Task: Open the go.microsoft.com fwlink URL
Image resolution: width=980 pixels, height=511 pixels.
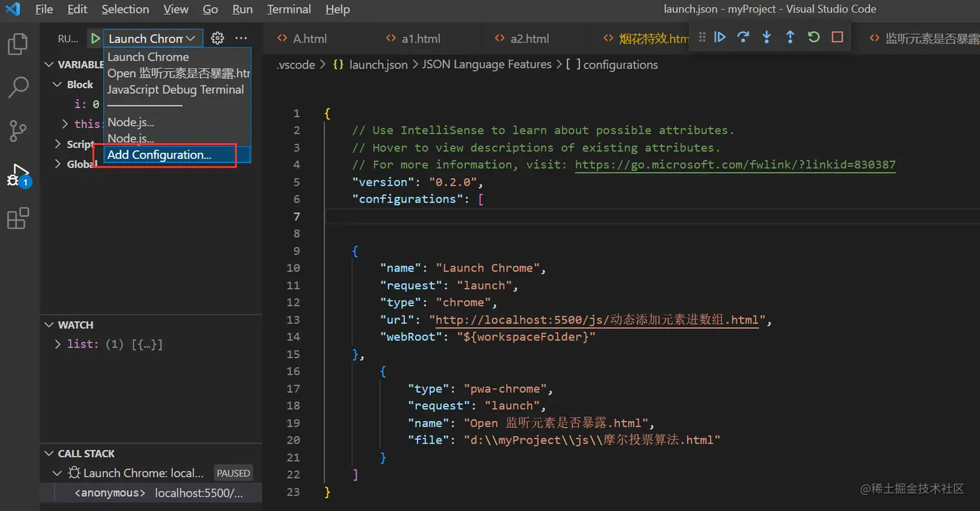Action: pyautogui.click(x=735, y=165)
